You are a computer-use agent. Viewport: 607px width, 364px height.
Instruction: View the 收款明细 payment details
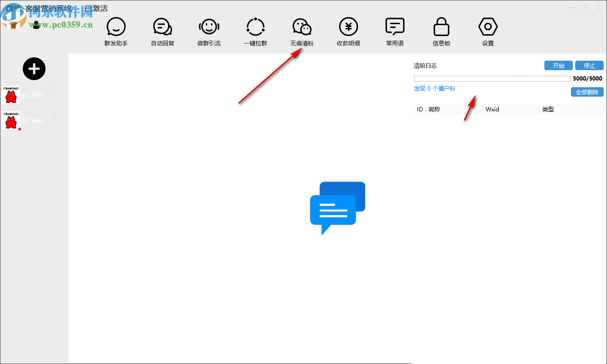[349, 32]
